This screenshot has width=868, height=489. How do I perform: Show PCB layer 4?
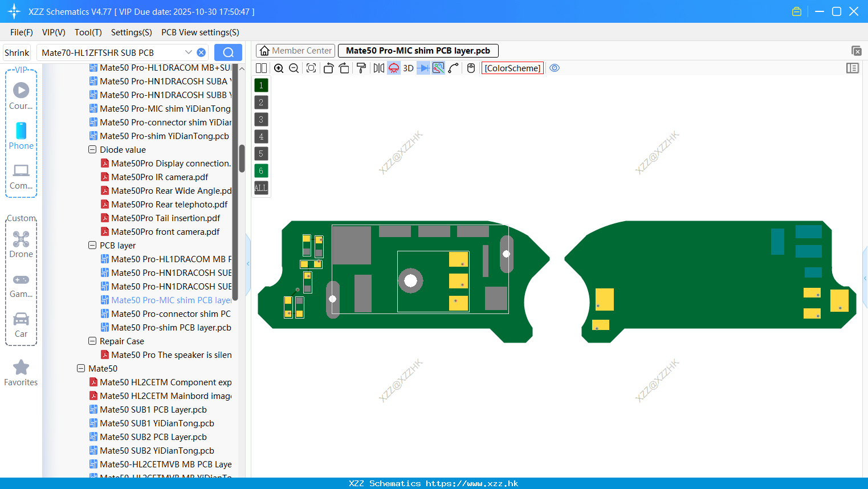click(x=261, y=137)
